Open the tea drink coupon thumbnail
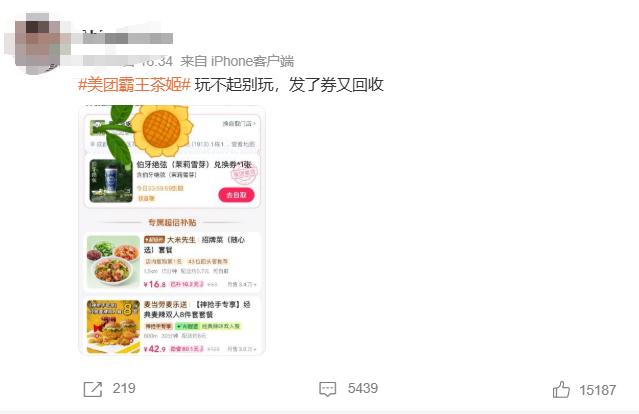Image resolution: width=639 pixels, height=414 pixels. tap(111, 181)
